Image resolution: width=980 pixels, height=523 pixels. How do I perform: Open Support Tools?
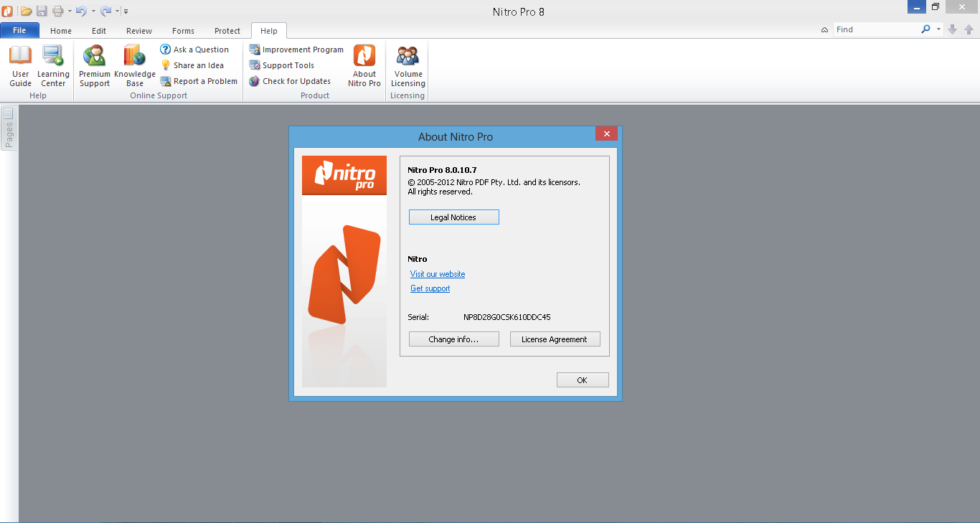point(282,65)
